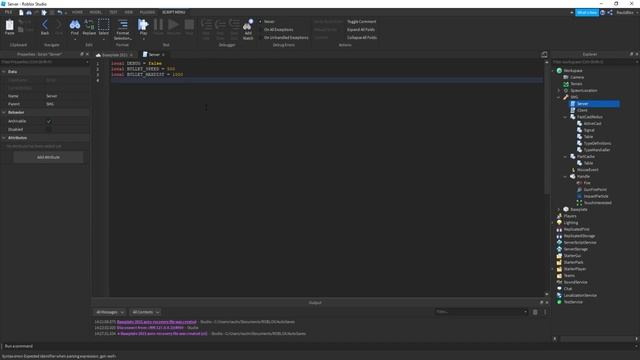Click the Output filter field

(482, 312)
